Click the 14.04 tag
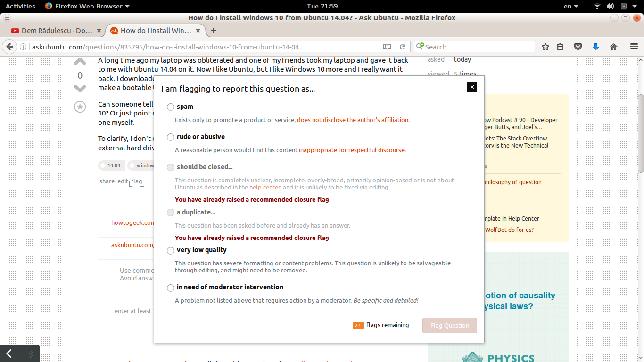 pos(111,165)
